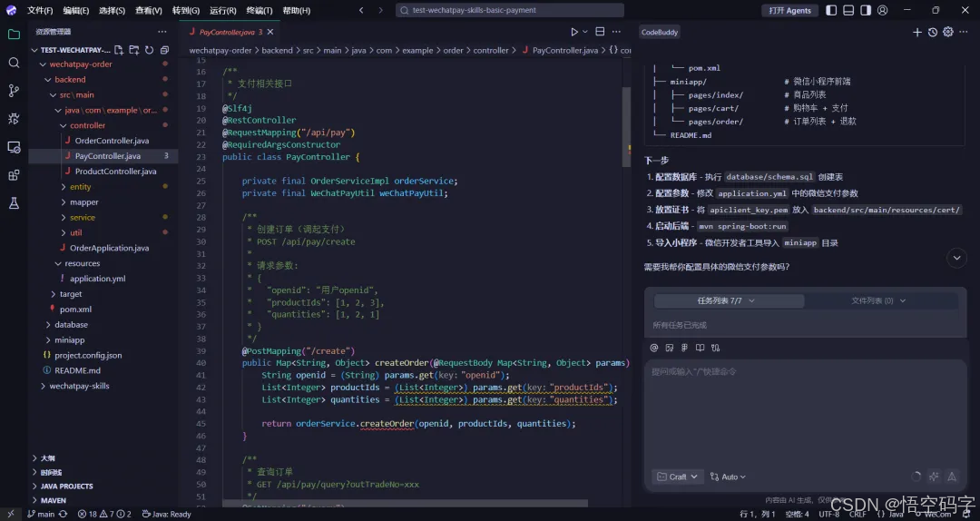Run the Java file with play button
Viewport: 980px width, 521px height.
coord(574,31)
